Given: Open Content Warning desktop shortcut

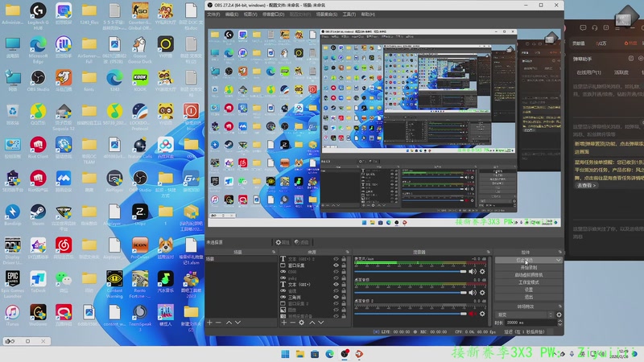Looking at the screenshot, I should (x=114, y=284).
